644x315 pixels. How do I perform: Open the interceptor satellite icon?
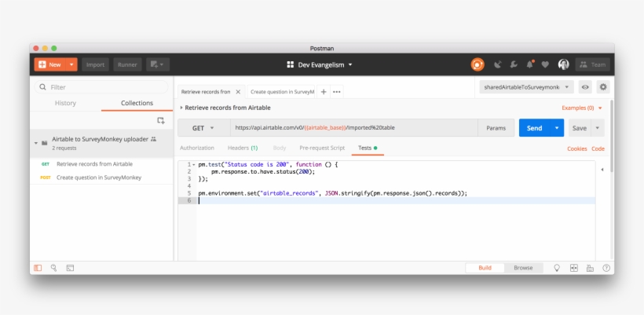click(x=498, y=64)
